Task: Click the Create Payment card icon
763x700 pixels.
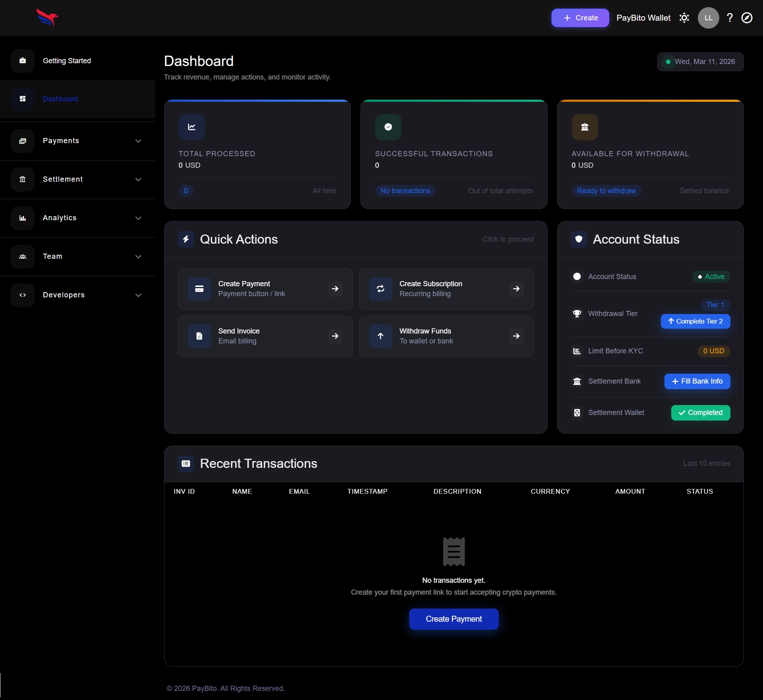Action: coord(199,289)
